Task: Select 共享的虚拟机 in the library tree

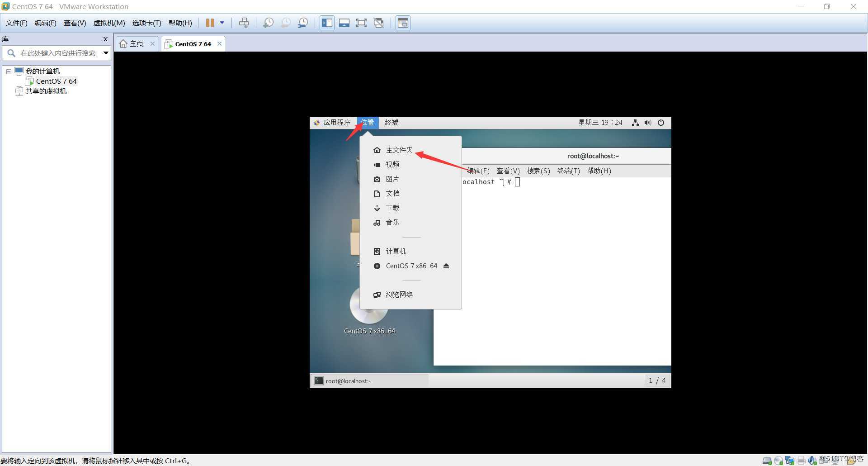Action: [46, 91]
